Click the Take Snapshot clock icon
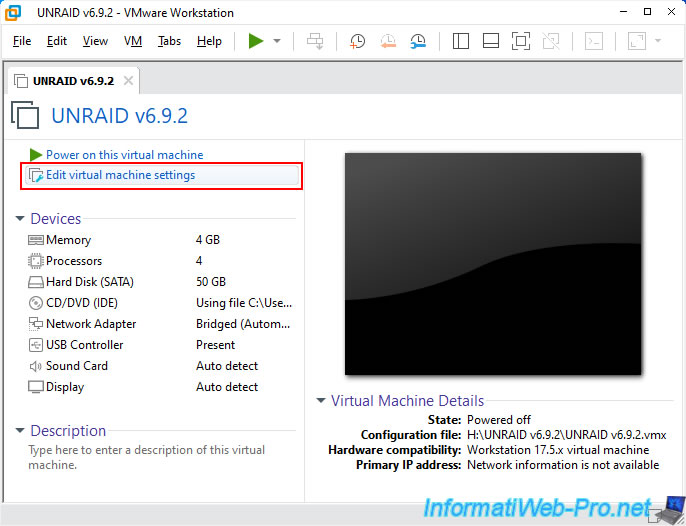The height and width of the screenshot is (526, 686). pos(357,41)
